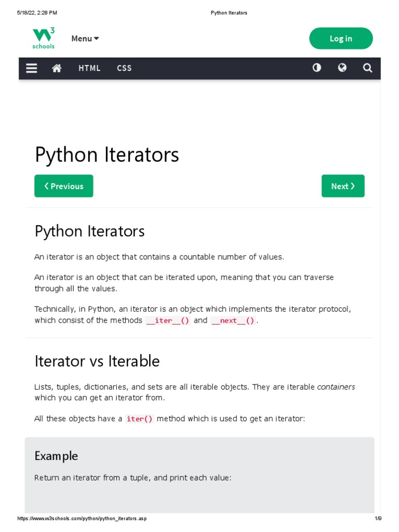Image resolution: width=399 pixels, height=532 pixels.
Task: Click the __next__() code snippet
Action: click(x=233, y=321)
